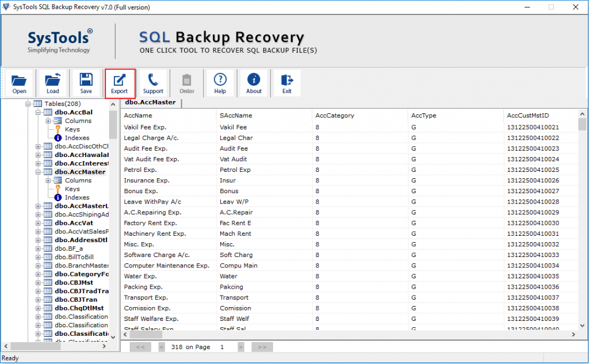Select dbo.BranchMaster table in tree
Image resolution: width=589 pixels, height=364 pixels.
point(82,266)
